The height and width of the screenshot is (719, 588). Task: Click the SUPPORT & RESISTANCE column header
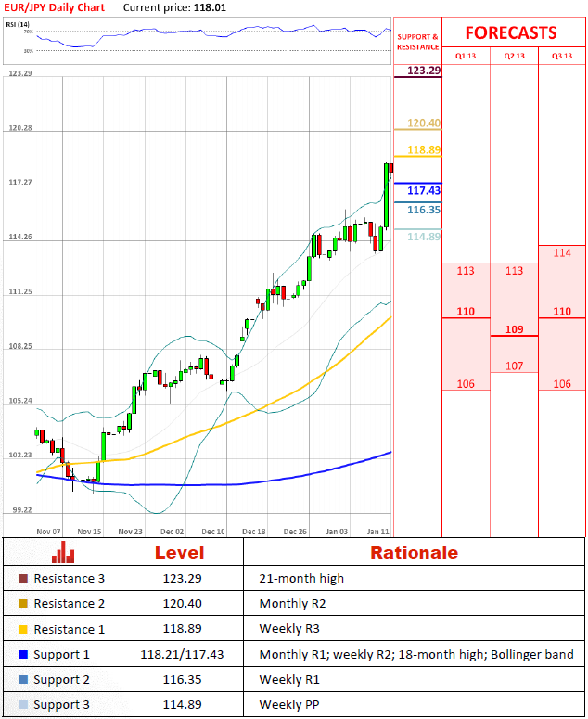coord(417,42)
